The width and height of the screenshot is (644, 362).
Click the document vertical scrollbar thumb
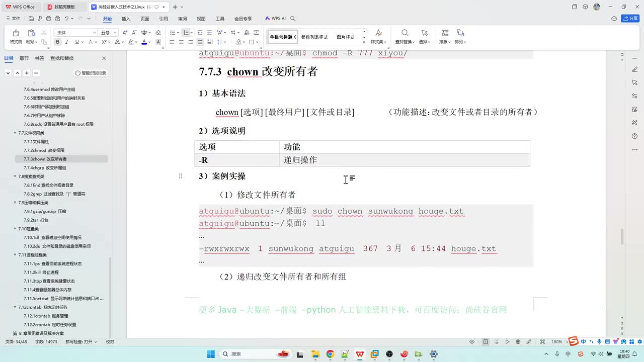tap(622, 236)
